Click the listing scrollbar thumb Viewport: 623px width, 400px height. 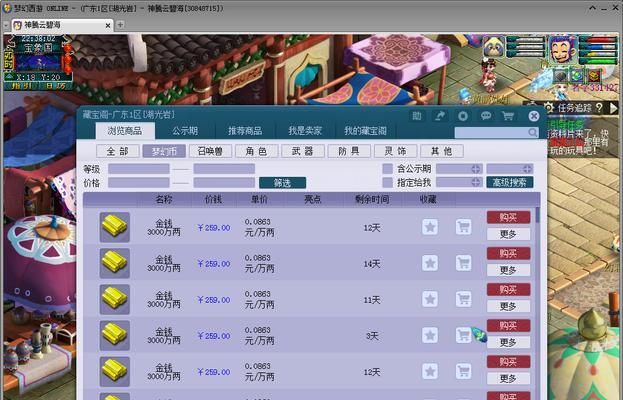coord(538,215)
